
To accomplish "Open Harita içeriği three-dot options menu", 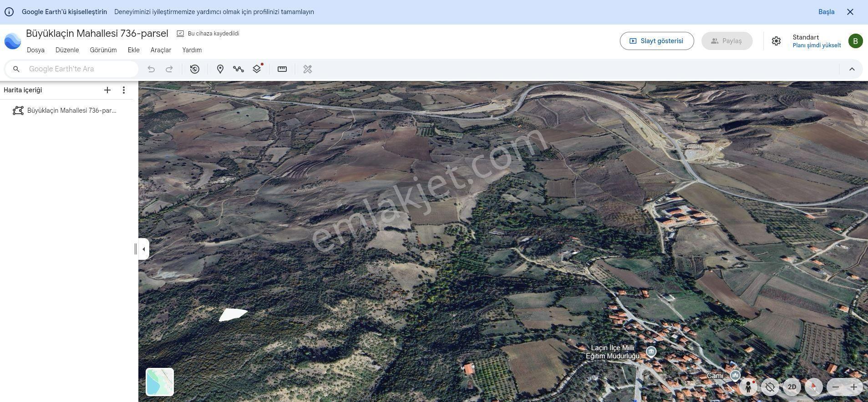I will [x=124, y=90].
